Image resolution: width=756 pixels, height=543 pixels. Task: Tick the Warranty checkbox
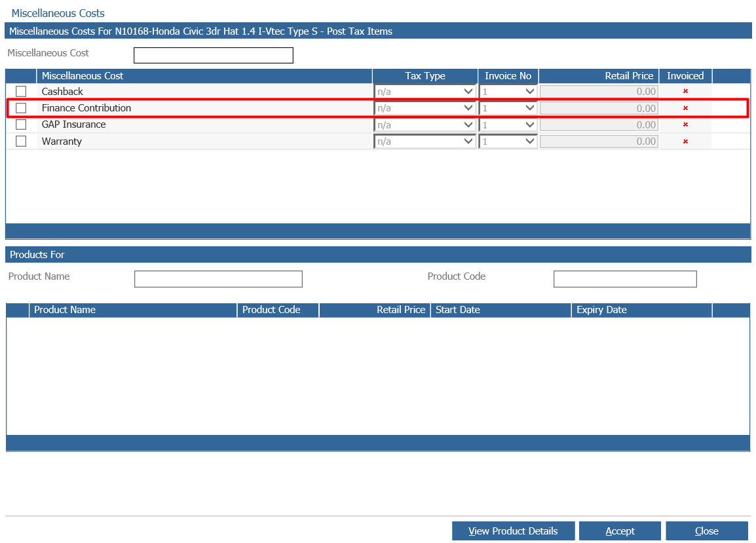[x=21, y=141]
